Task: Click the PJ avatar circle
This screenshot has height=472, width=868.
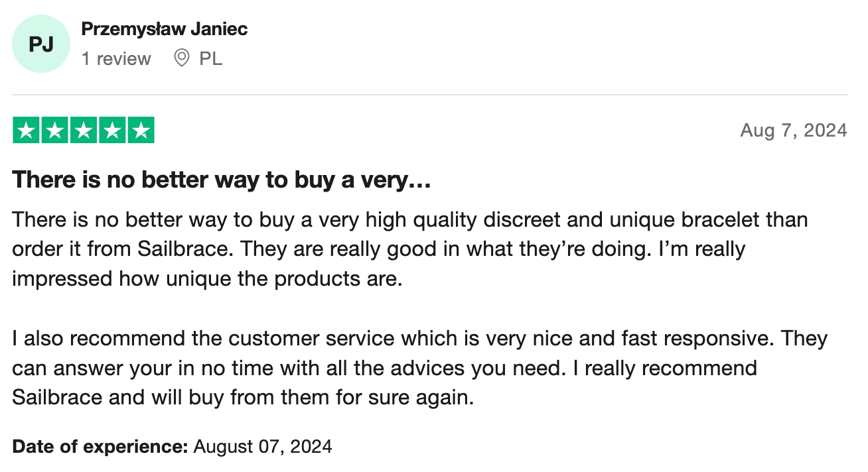Action: click(41, 44)
